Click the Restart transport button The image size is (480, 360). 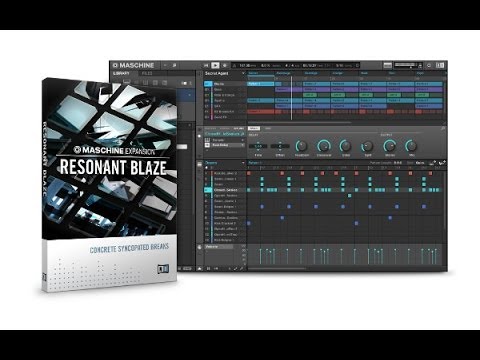[x=206, y=65]
